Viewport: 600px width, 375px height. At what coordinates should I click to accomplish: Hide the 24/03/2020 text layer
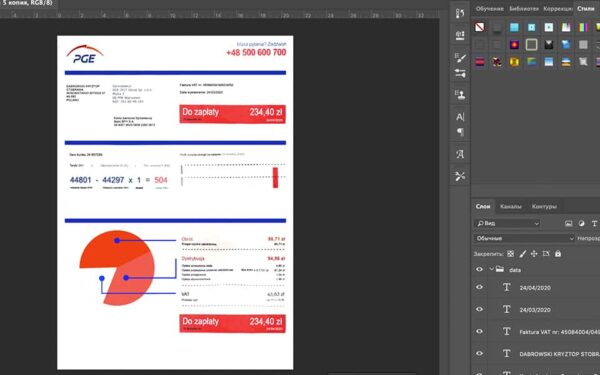tap(479, 309)
